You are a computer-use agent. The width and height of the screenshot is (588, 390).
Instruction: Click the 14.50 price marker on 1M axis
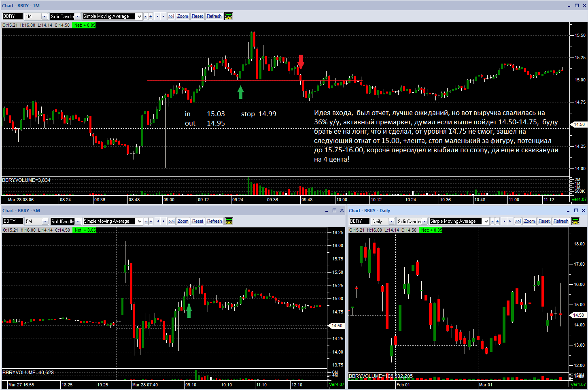pyautogui.click(x=579, y=124)
